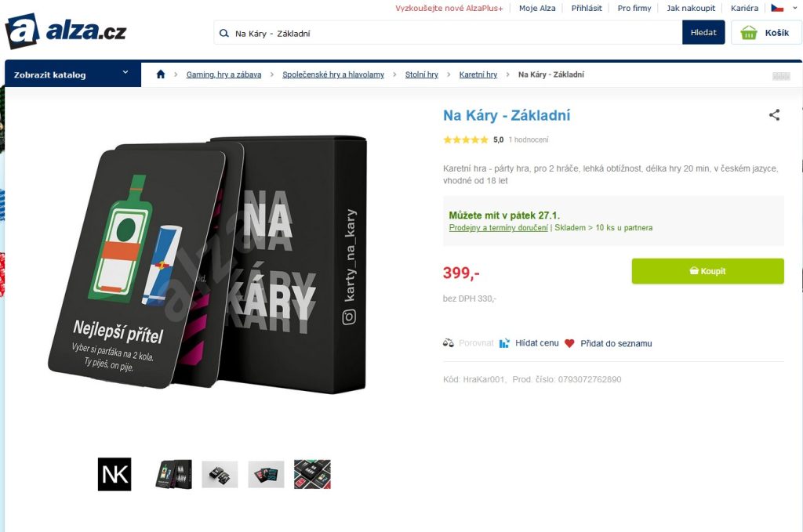Select the last product thumbnail image
This screenshot has height=532, width=803.
click(312, 474)
